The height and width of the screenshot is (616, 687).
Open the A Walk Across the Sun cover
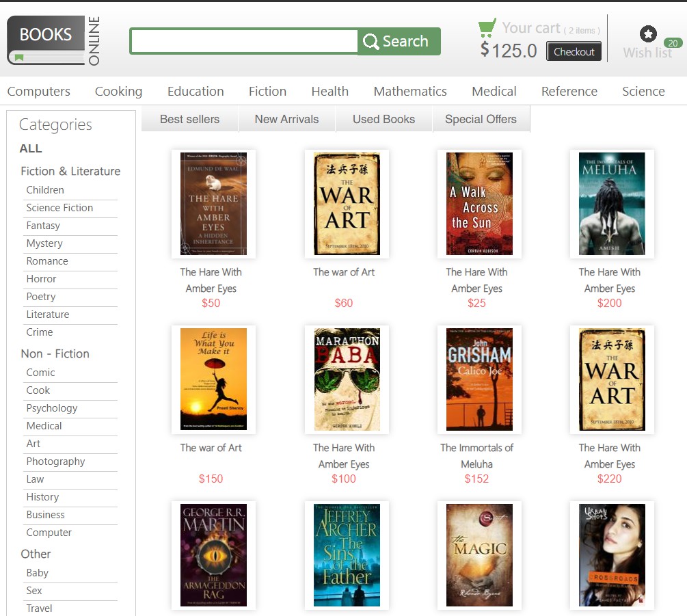[x=479, y=204]
